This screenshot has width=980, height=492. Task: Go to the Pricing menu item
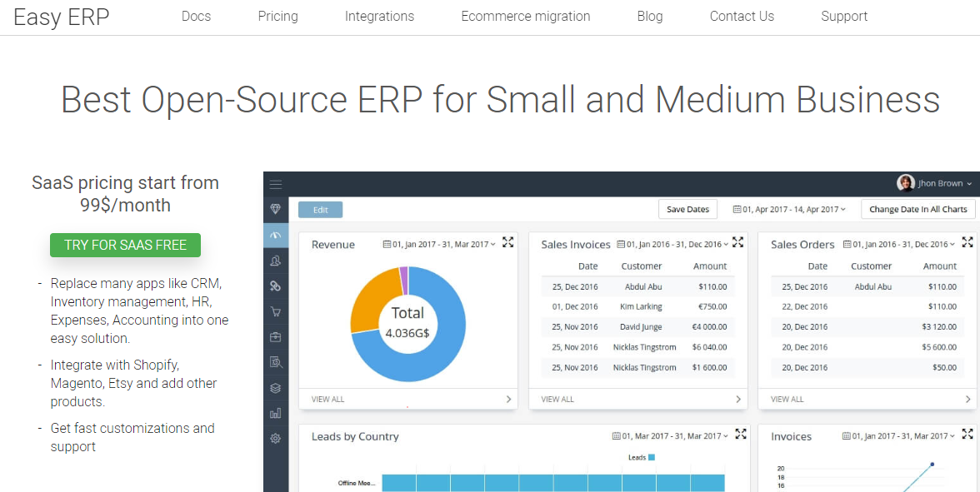click(277, 17)
